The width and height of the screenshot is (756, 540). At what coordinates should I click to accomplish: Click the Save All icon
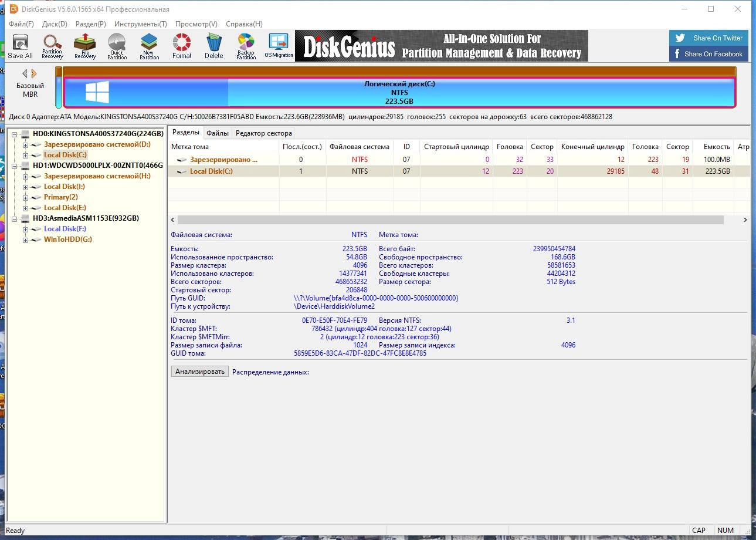(20, 46)
